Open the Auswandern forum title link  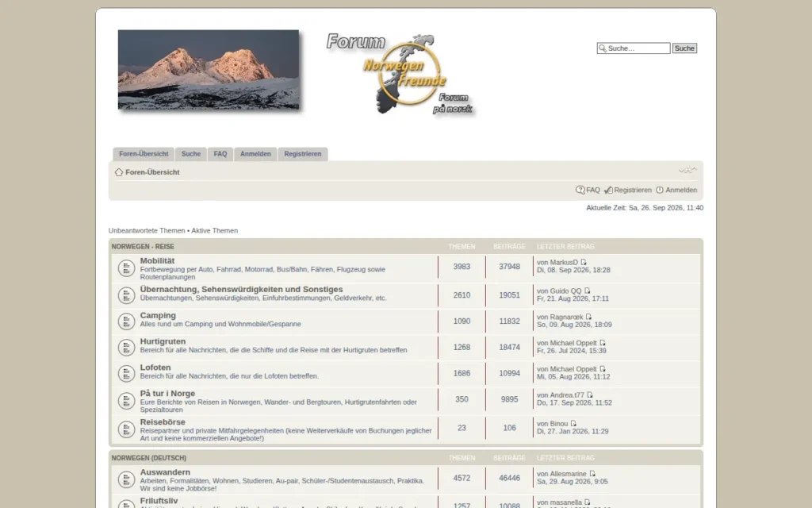tap(165, 472)
